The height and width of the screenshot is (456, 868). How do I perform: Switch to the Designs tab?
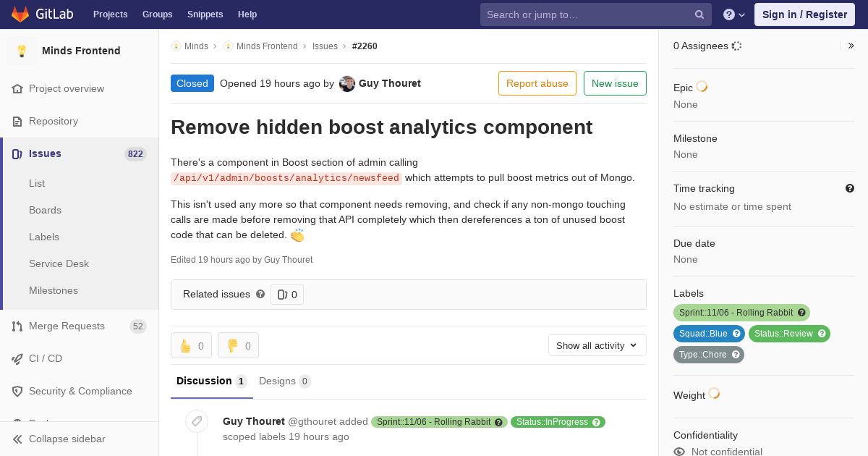coord(285,381)
